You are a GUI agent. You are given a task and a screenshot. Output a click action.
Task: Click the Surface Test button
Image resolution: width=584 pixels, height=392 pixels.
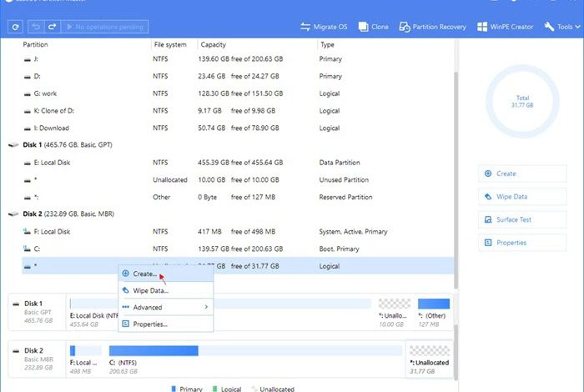pos(522,219)
